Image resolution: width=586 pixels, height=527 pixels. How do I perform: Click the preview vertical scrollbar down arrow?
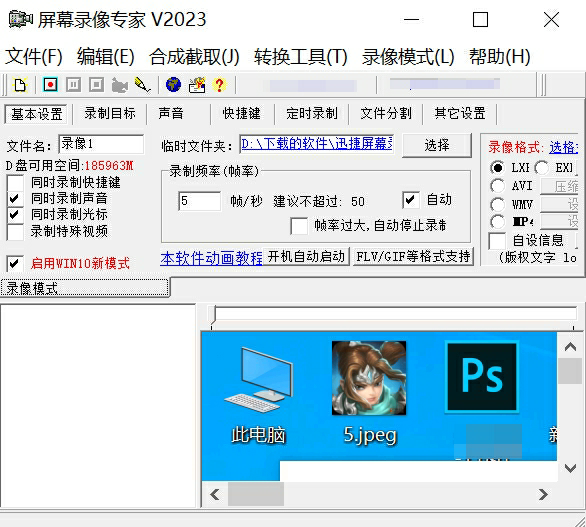(570, 468)
